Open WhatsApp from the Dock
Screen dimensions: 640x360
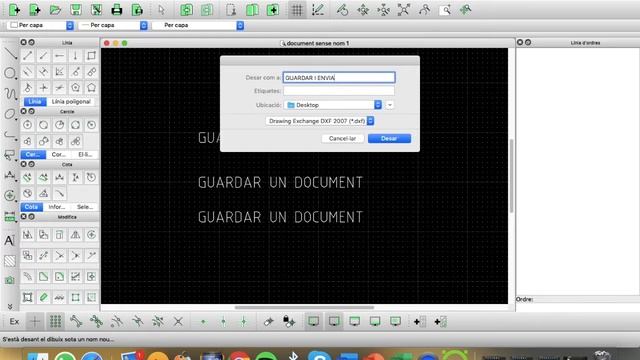65,356
